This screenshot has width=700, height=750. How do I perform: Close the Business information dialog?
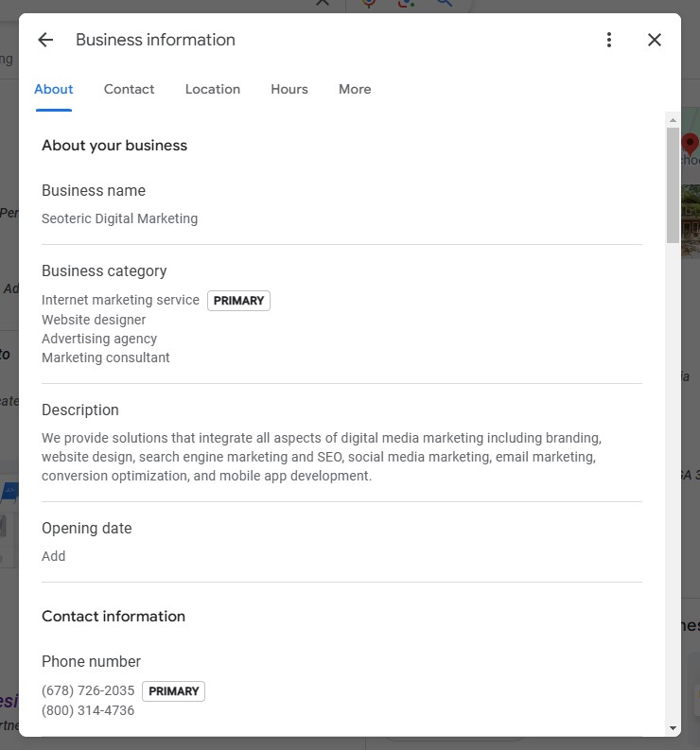click(655, 40)
